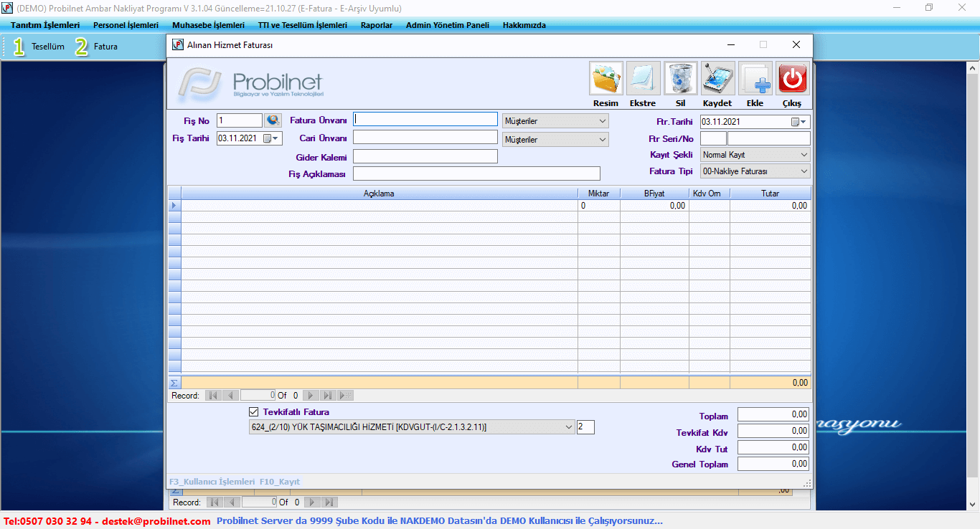Expand the Fatura Tipi dropdown
Viewport: 980px width, 529px height.
pos(803,171)
